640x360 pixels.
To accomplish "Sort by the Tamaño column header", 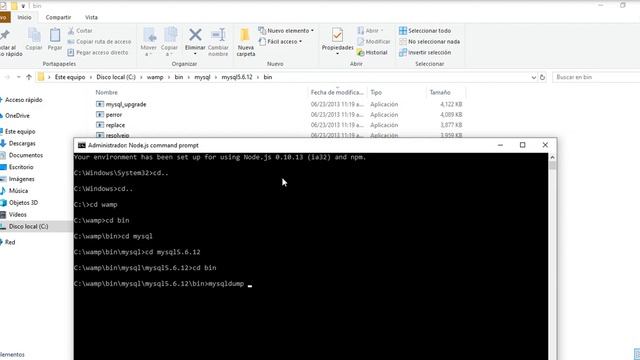I will click(x=440, y=93).
